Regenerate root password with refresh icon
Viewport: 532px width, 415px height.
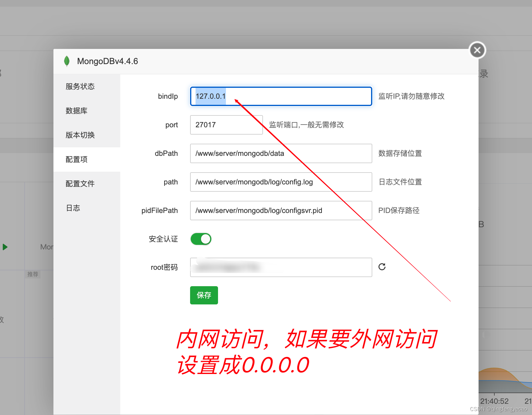tap(382, 267)
